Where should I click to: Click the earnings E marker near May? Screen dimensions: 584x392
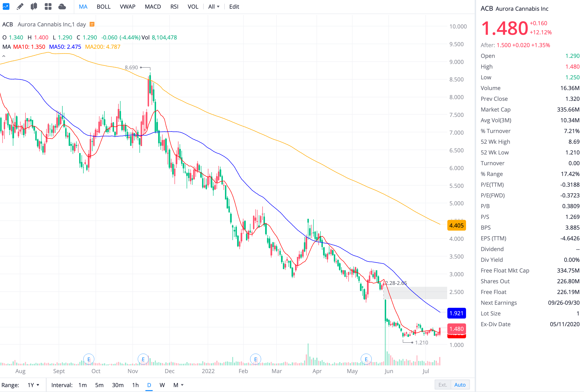point(366,359)
